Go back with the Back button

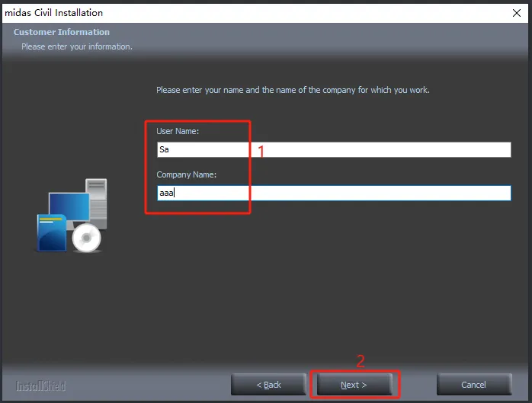click(x=268, y=385)
